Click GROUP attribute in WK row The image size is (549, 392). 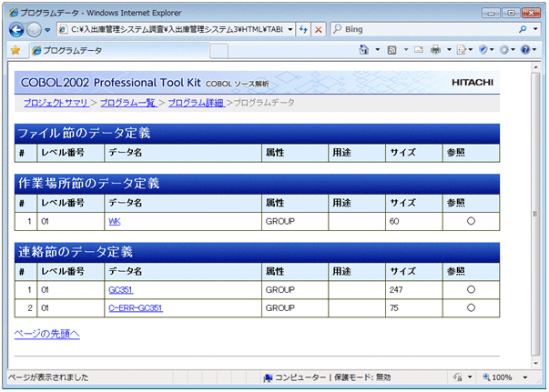280,221
